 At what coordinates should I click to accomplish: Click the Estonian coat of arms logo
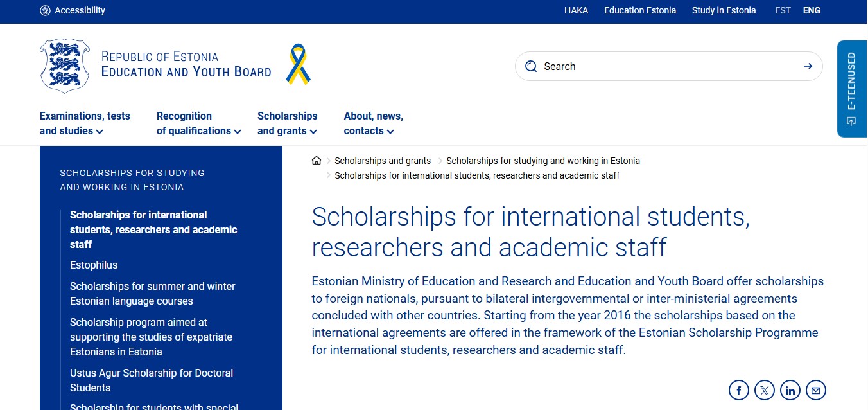tap(65, 66)
